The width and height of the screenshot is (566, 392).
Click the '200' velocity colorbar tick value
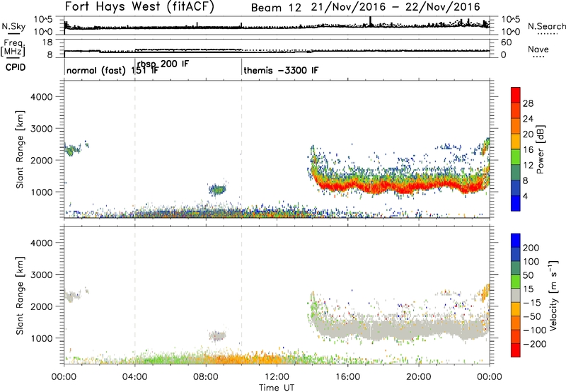click(x=531, y=248)
